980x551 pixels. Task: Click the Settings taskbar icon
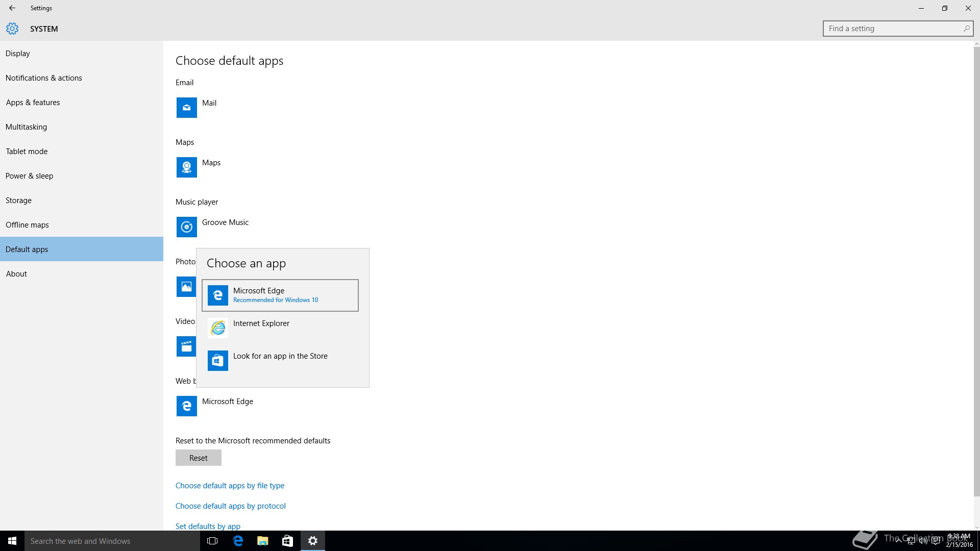click(313, 541)
